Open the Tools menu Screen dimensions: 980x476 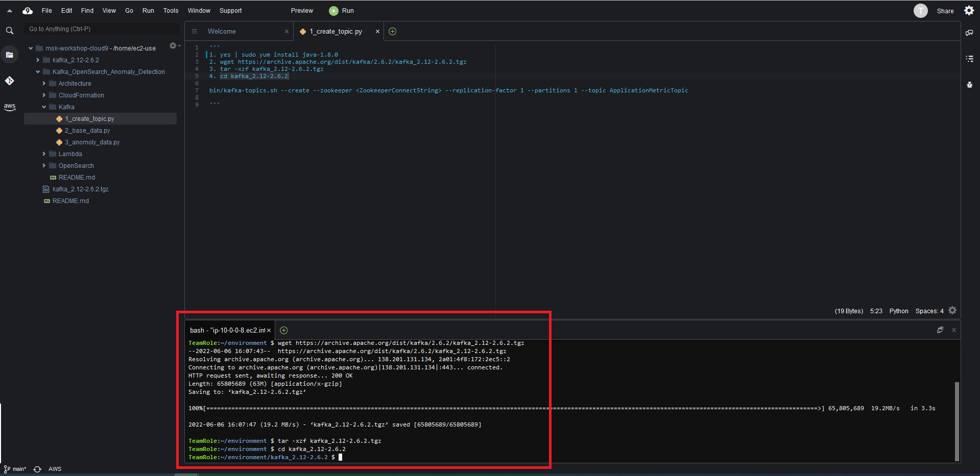point(171,11)
